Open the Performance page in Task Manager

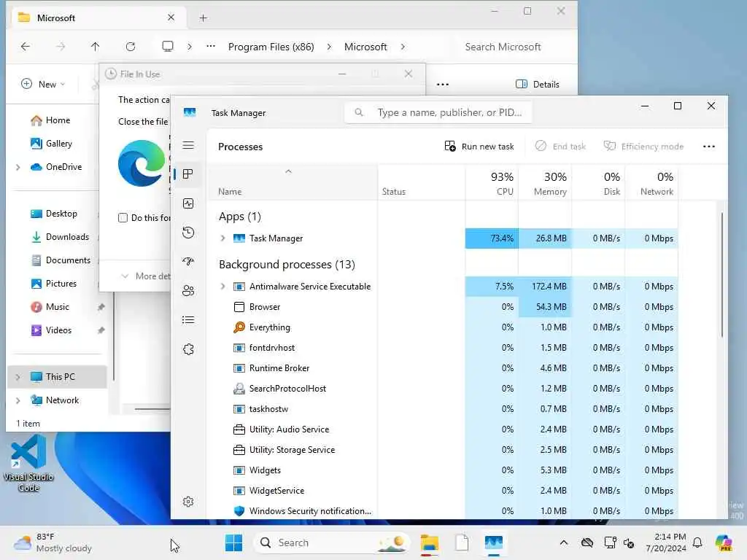coord(188,204)
